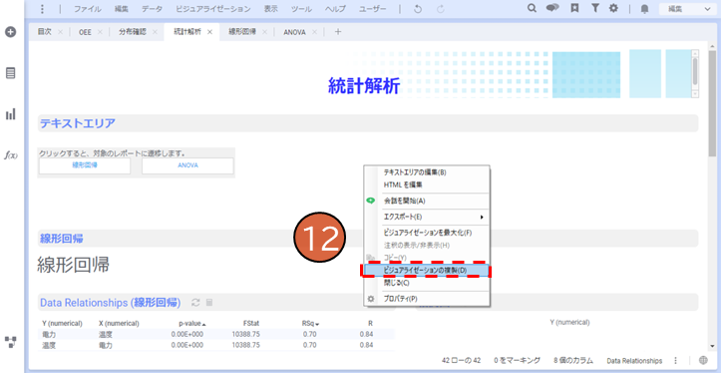Open the notifications bell

tap(645, 9)
